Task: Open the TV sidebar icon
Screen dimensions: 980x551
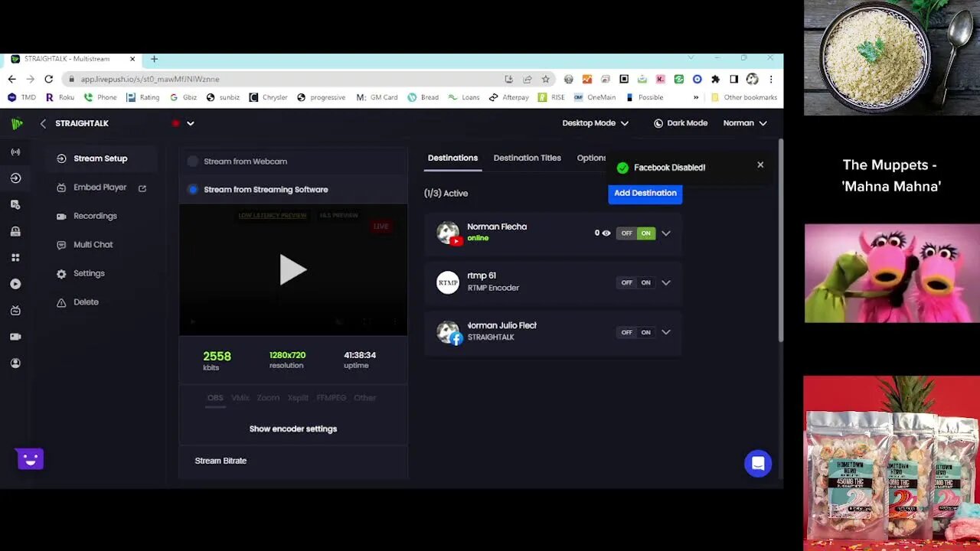Action: tap(15, 311)
